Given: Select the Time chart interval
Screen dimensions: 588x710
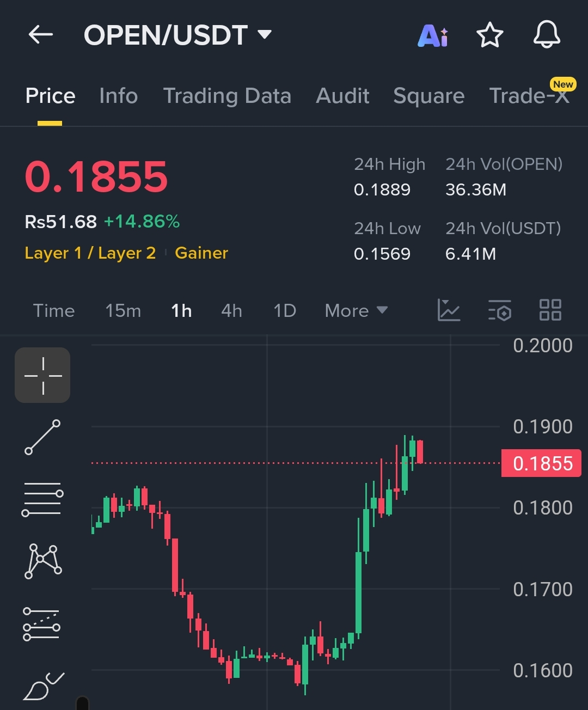Looking at the screenshot, I should (54, 311).
